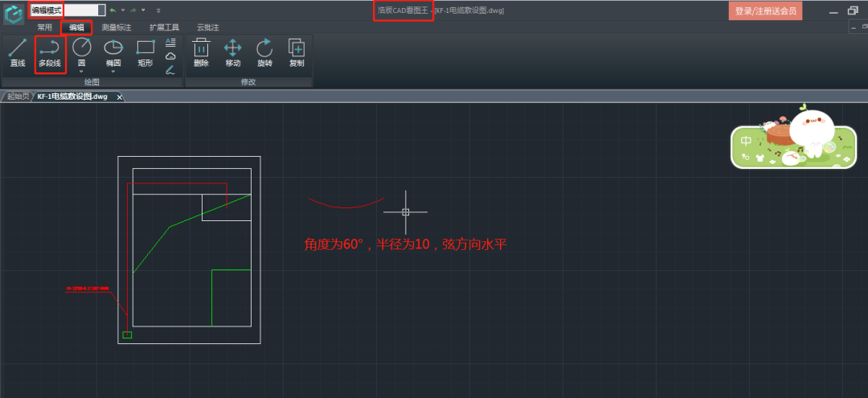This screenshot has width=868, height=398.
Task: Switch to the 常用 ribbon tab
Action: click(x=44, y=27)
